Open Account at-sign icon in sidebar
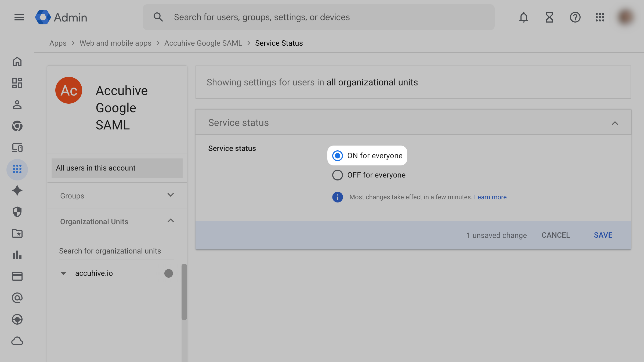 (17, 298)
